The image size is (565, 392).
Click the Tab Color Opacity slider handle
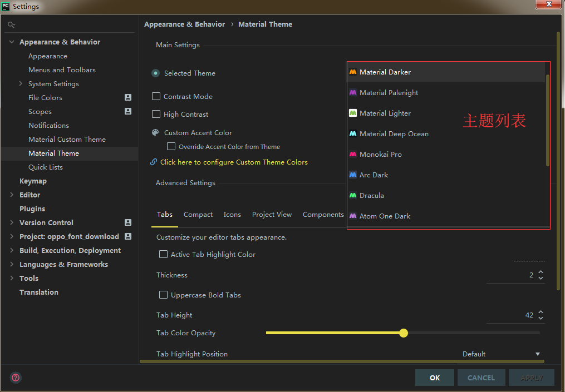pos(404,333)
